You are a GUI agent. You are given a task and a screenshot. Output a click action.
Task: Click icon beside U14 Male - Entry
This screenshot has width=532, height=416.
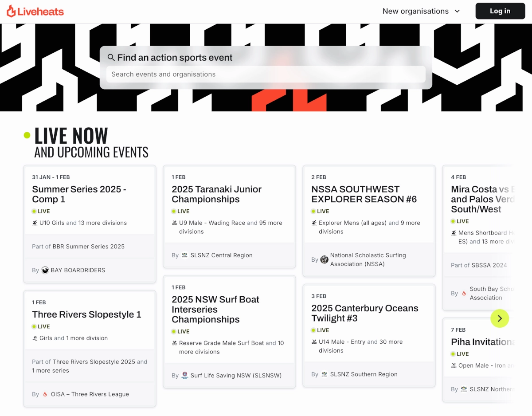(314, 342)
